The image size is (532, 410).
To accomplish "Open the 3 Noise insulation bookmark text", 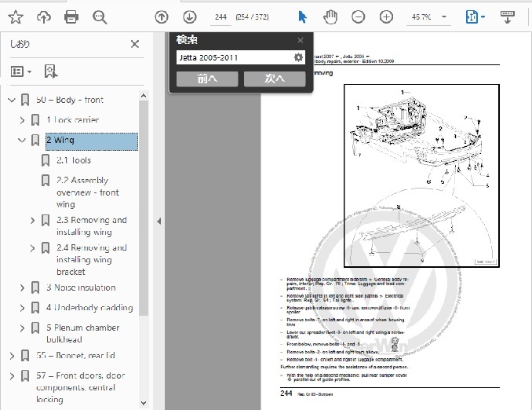I will [81, 287].
